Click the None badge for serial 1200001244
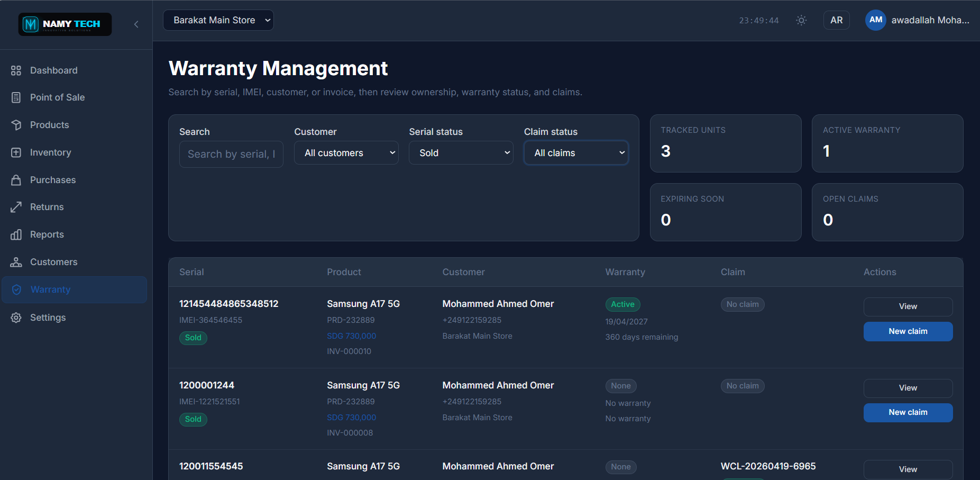Image resolution: width=980 pixels, height=480 pixels. [621, 386]
